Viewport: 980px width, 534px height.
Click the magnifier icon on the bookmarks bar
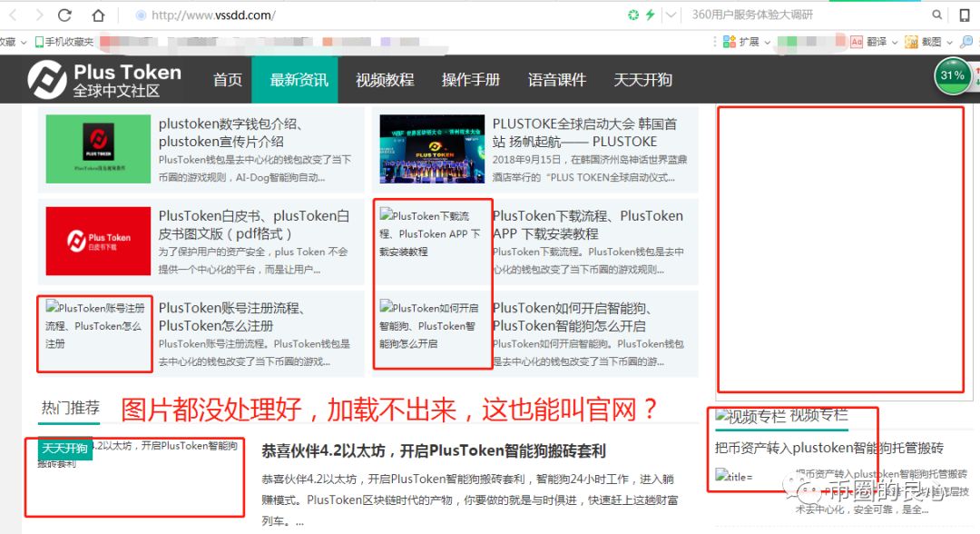[966, 42]
